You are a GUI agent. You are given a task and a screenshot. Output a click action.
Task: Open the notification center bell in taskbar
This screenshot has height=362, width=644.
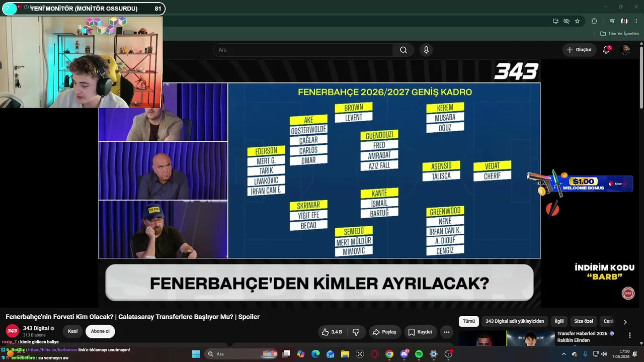(635, 354)
